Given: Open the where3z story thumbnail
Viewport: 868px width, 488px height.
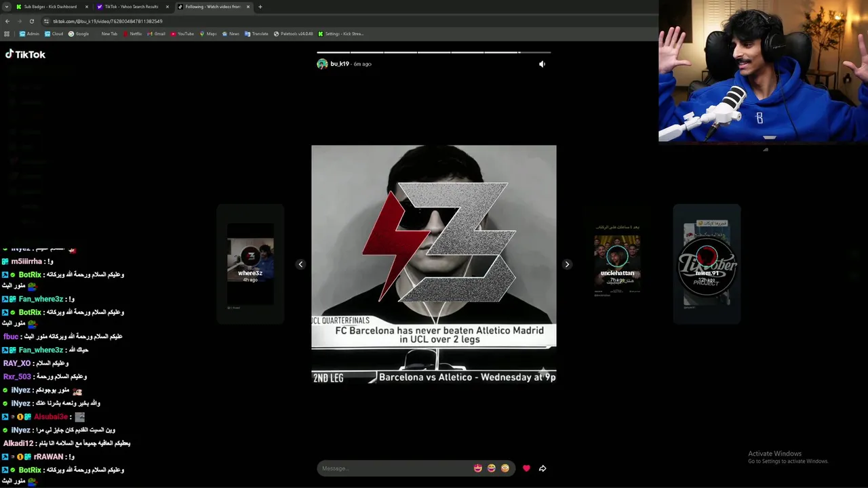Looking at the screenshot, I should point(250,264).
